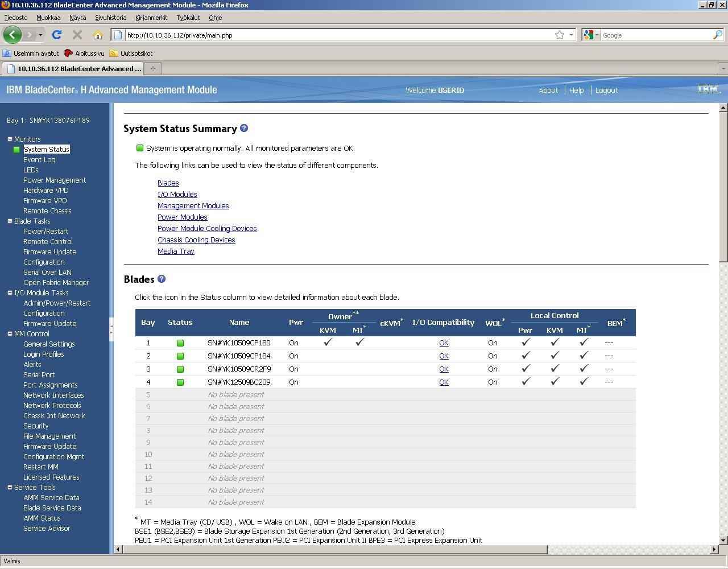The height and width of the screenshot is (569, 728).
Task: Click the URL address field
Action: click(x=338, y=35)
